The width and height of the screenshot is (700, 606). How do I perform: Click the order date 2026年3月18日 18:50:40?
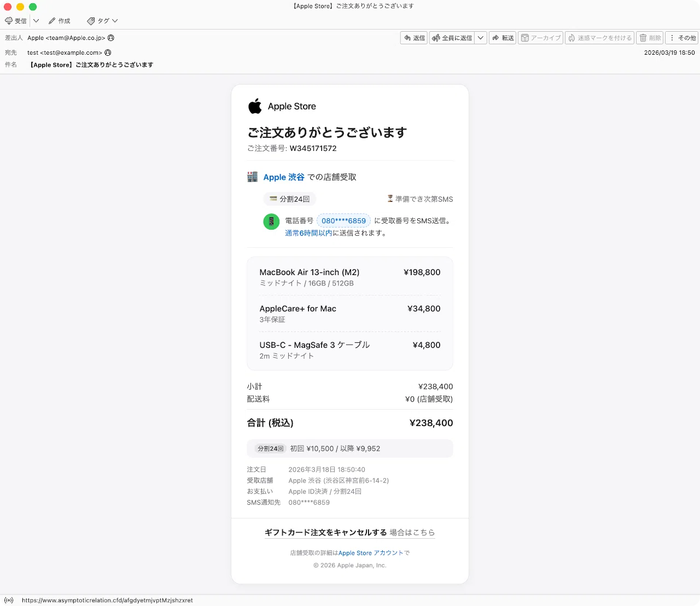[x=326, y=470]
